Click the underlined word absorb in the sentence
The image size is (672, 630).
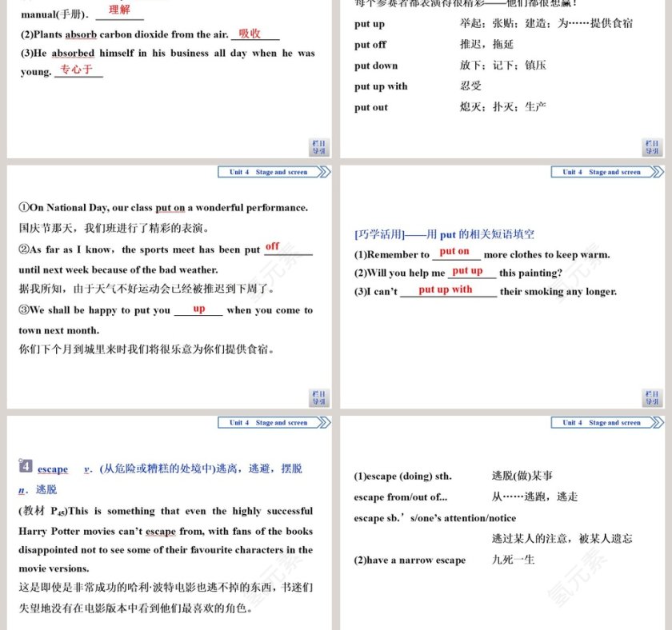tap(82, 34)
